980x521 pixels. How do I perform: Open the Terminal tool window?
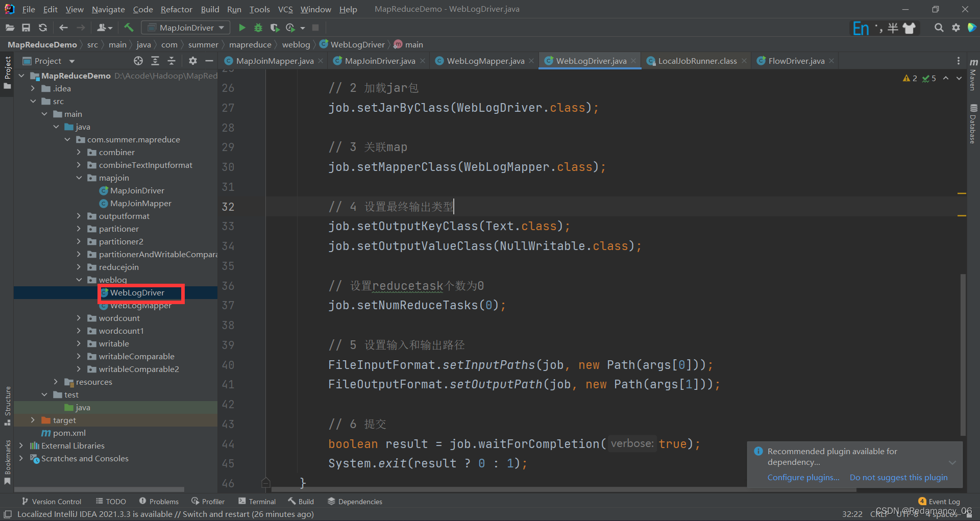coord(257,502)
